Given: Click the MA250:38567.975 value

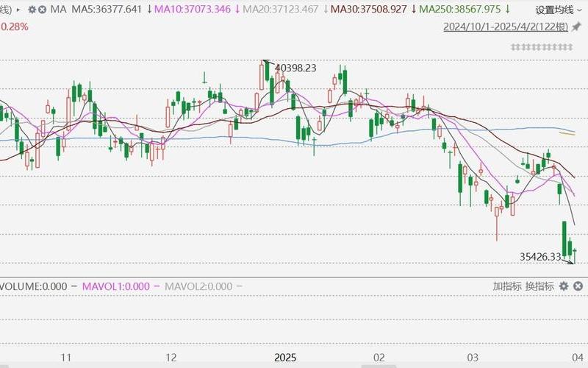Looking at the screenshot, I should 460,10.
